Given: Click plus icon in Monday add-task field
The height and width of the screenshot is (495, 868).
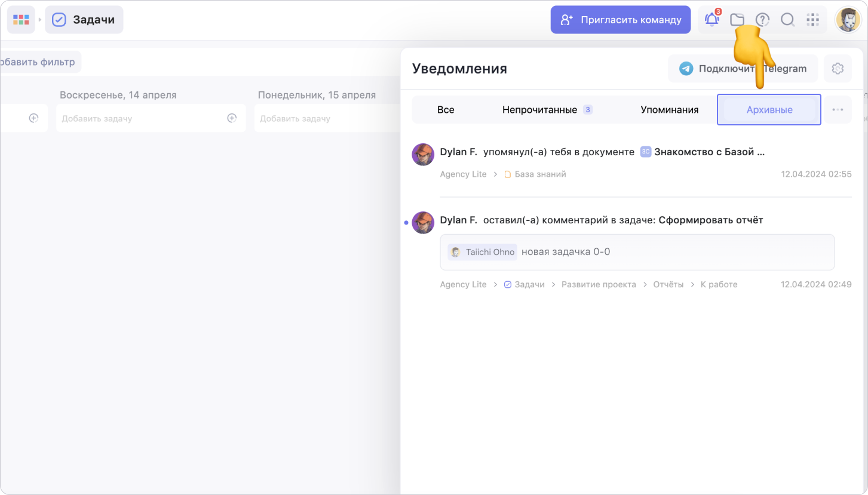Looking at the screenshot, I should click(430, 118).
